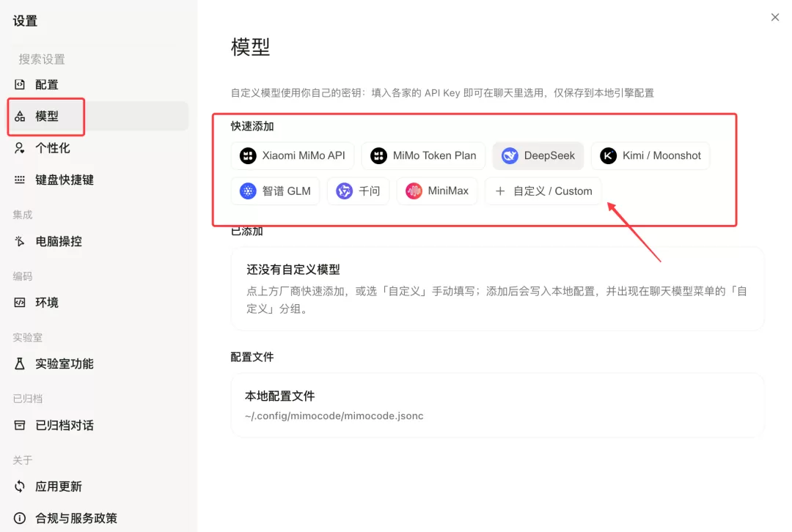Click the 合规与服务政策 info icon

pos(20,518)
